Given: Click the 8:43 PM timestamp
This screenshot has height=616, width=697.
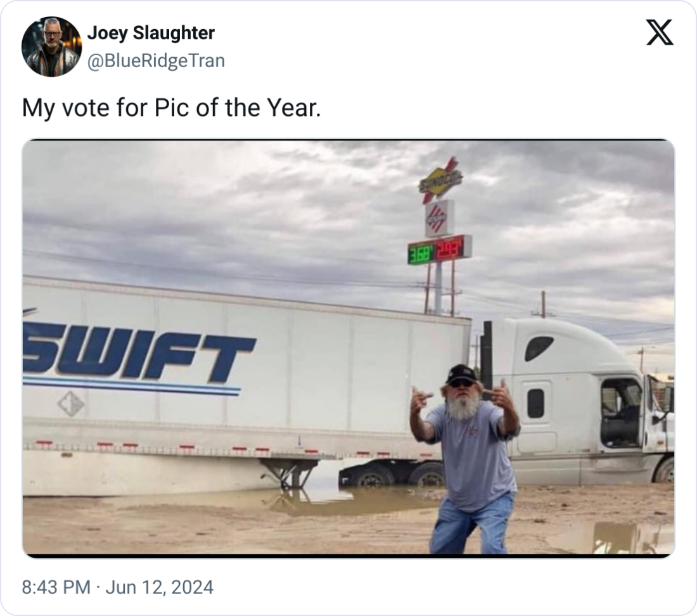Looking at the screenshot, I should tap(56, 587).
